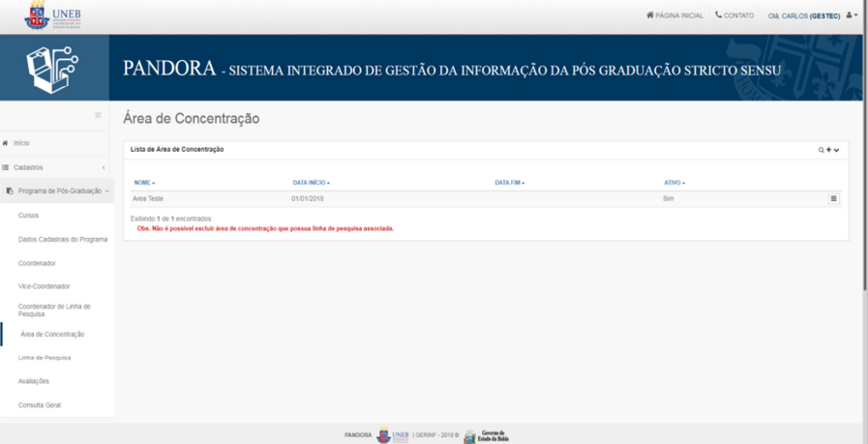Click the home icon beside Início
Image resolution: width=868 pixels, height=444 pixels.
point(6,143)
